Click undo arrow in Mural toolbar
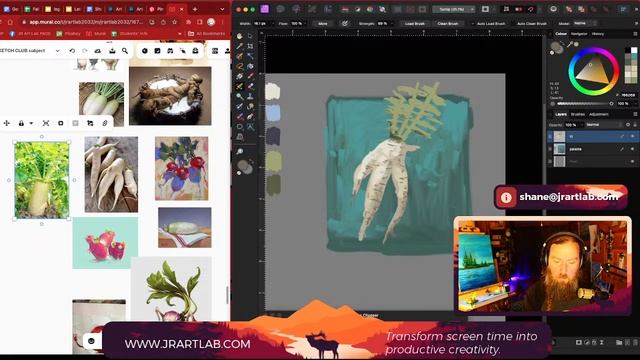The image size is (640, 360). click(x=72, y=51)
